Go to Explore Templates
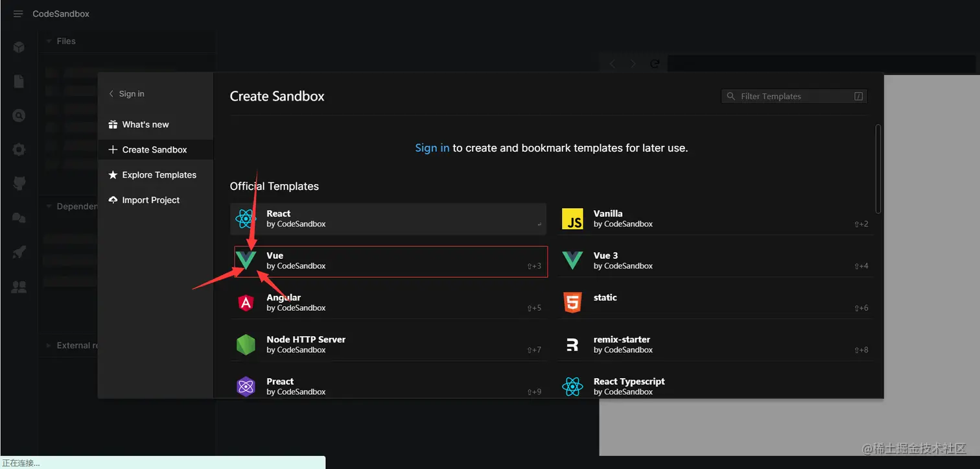980x469 pixels. pos(159,175)
